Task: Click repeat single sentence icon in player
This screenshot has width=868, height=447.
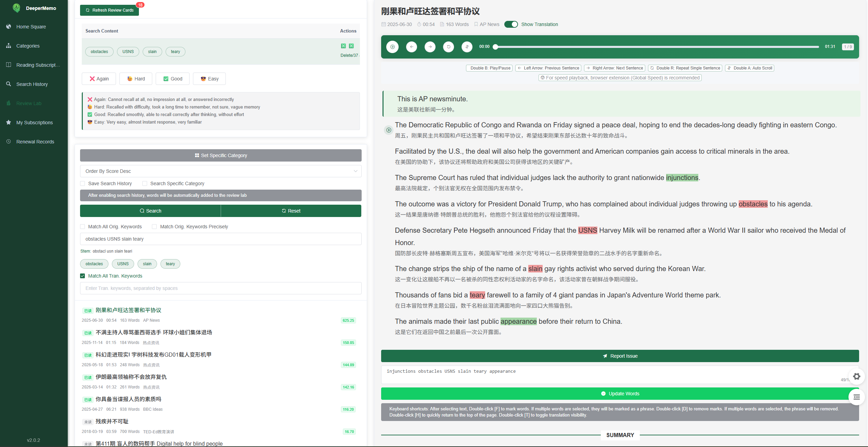Action: pyautogui.click(x=449, y=47)
